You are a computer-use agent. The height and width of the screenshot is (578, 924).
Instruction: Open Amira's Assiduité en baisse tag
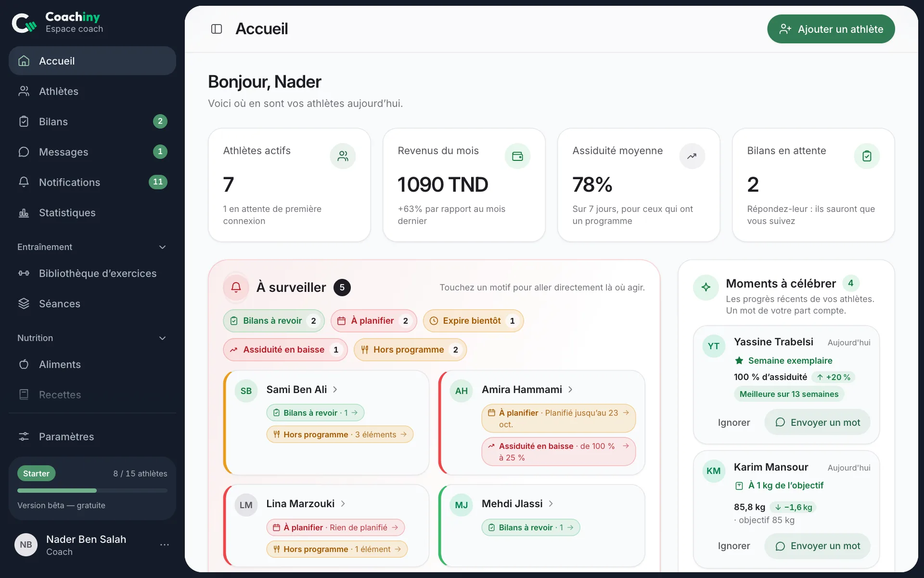[558, 452]
